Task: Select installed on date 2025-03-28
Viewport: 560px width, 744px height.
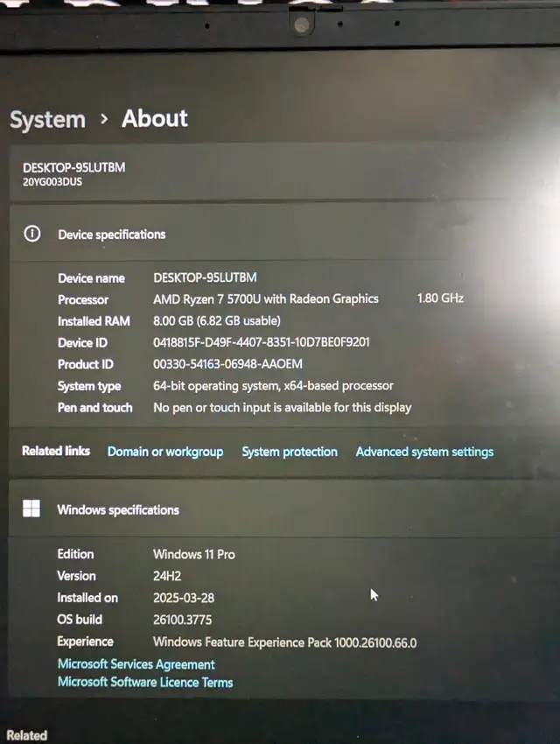Action: point(184,598)
